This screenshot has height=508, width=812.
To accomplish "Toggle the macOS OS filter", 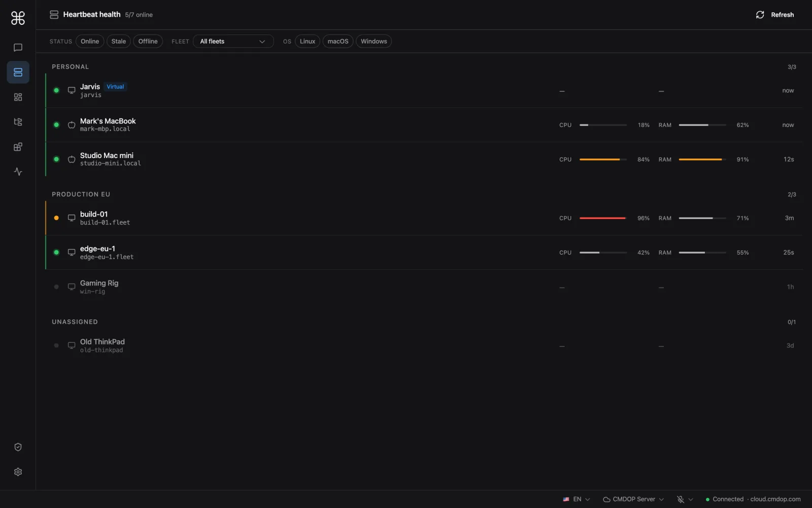I will 338,41.
